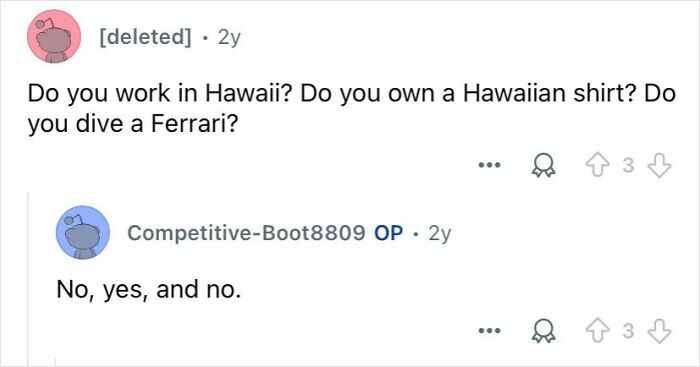Downvote the deleted user's Hawaii comment
The height and width of the screenshot is (367, 700).
(x=659, y=166)
